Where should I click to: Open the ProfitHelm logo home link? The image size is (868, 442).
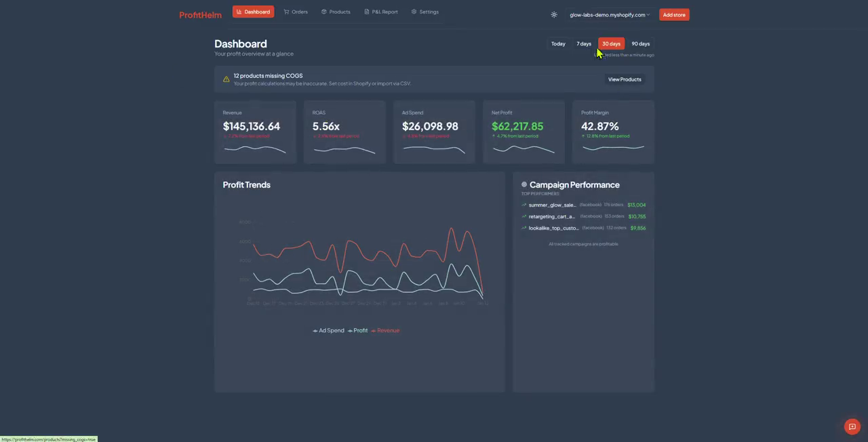200,15
